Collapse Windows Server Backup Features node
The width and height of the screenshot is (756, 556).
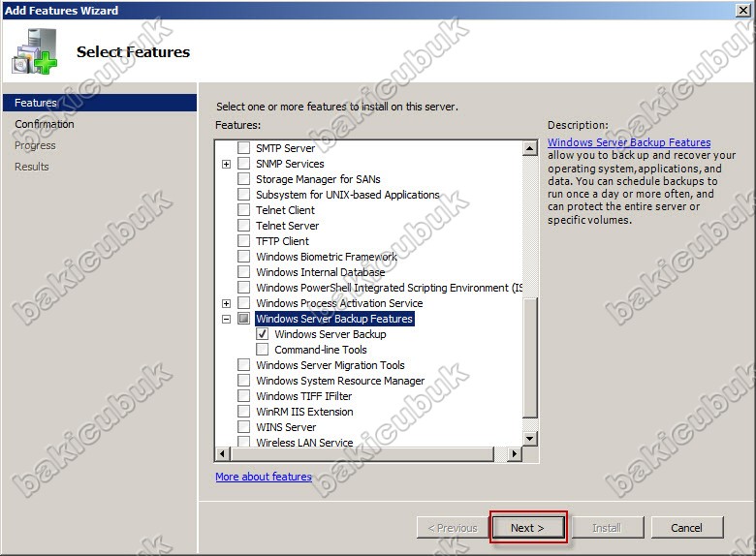(x=226, y=319)
